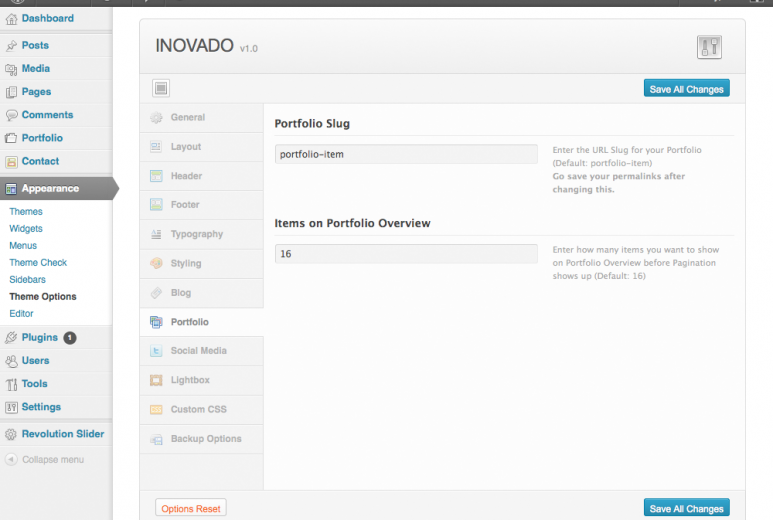
Task: Click the Revolution Slider gear icon
Action: point(11,434)
